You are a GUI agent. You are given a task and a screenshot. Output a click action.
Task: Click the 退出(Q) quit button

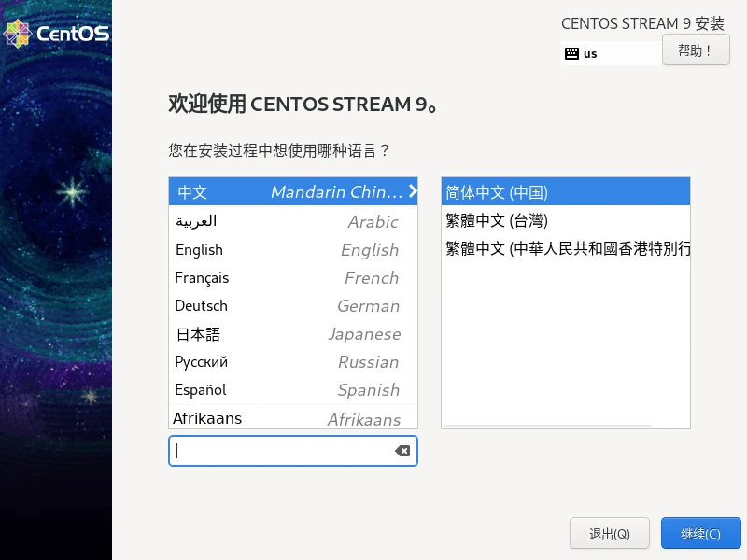pos(610,533)
